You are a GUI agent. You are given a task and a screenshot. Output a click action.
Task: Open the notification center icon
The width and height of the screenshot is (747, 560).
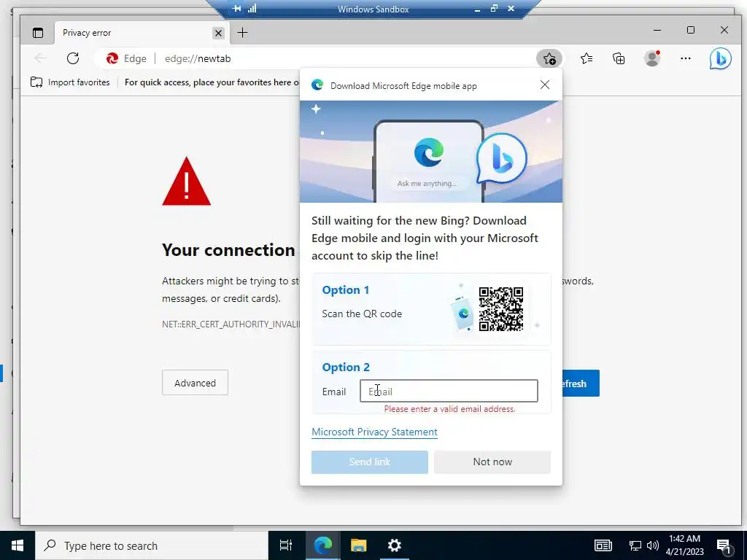click(724, 546)
